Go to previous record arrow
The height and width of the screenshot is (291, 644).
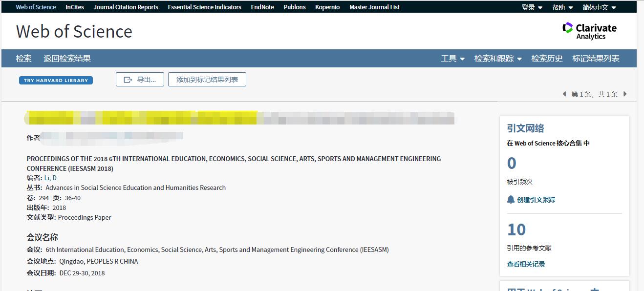pyautogui.click(x=564, y=94)
